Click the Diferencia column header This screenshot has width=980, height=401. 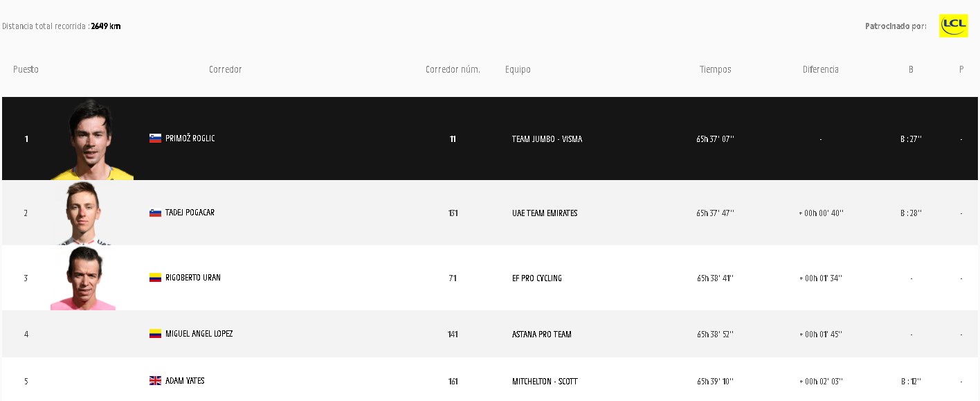click(x=820, y=69)
